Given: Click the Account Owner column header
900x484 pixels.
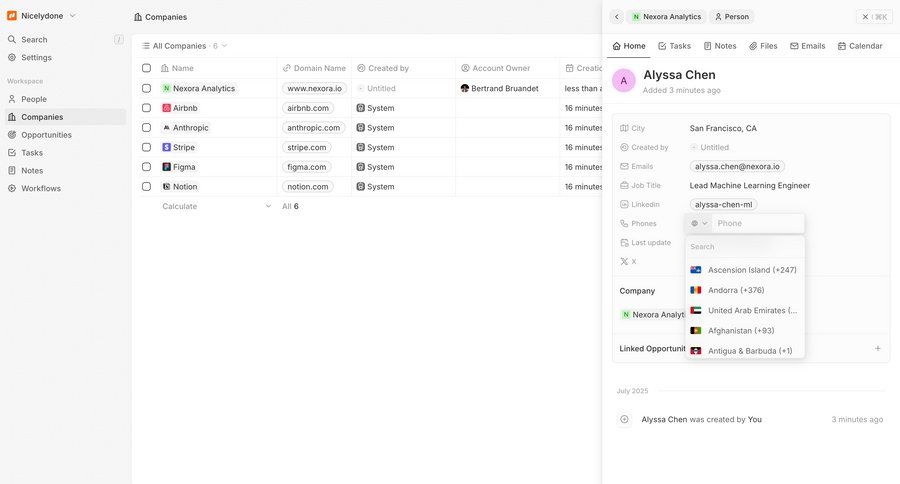Looking at the screenshot, I should point(507,68).
